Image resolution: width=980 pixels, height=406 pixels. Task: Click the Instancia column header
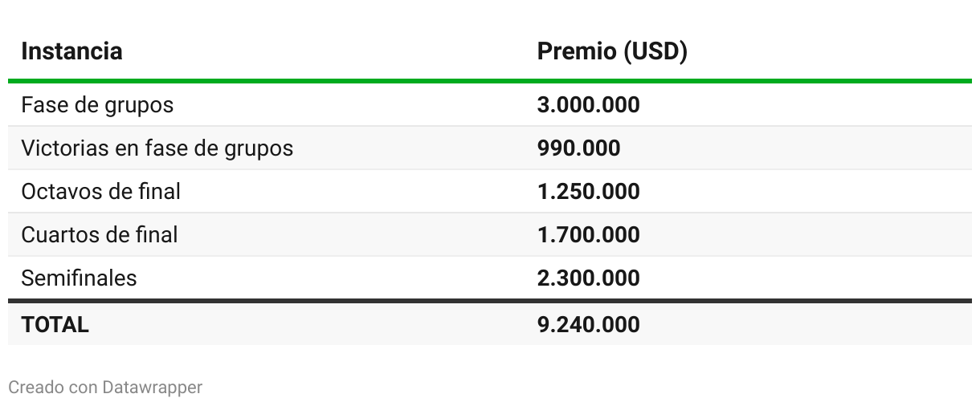click(71, 51)
